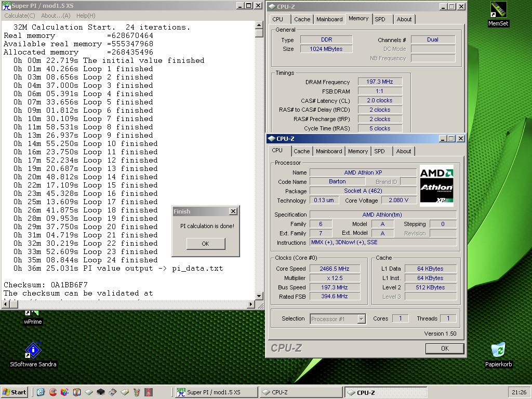Image resolution: width=532 pixels, height=399 pixels.
Task: Switch to About tab in front CPU-Z window
Action: pos(403,151)
